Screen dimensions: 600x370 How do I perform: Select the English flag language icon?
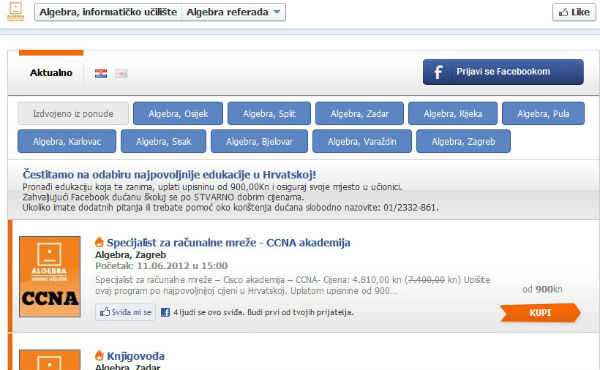coord(121,73)
